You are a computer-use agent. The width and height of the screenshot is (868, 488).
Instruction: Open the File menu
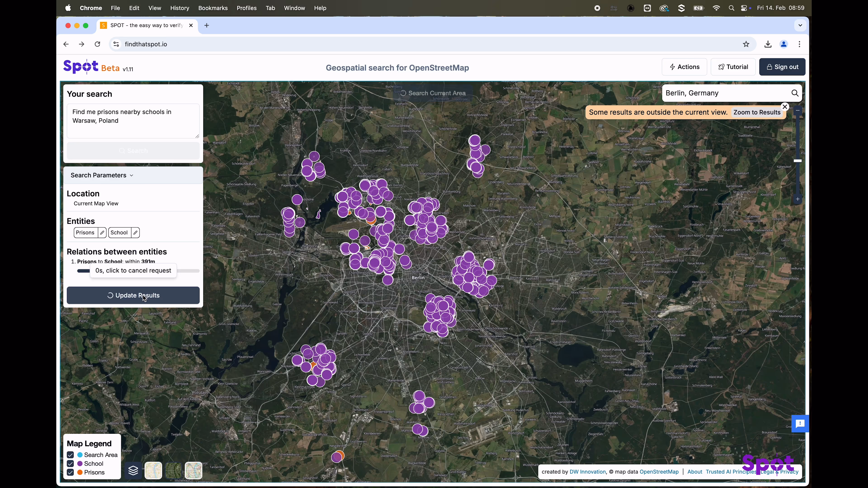click(115, 8)
